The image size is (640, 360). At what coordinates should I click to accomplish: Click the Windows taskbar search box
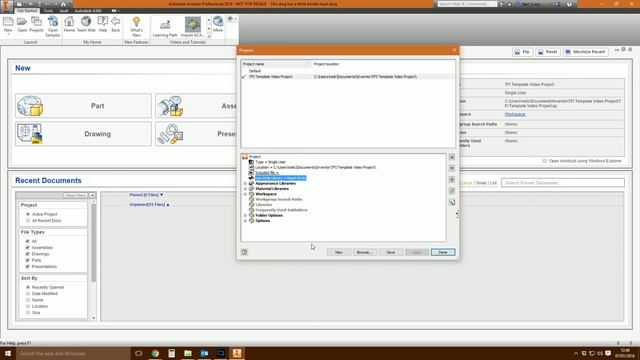(x=73, y=353)
